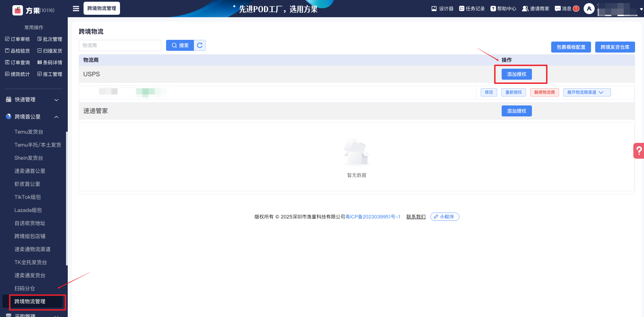The height and width of the screenshot is (317, 644).
Task: Click 添加授权 for USPS
Action: click(x=517, y=74)
